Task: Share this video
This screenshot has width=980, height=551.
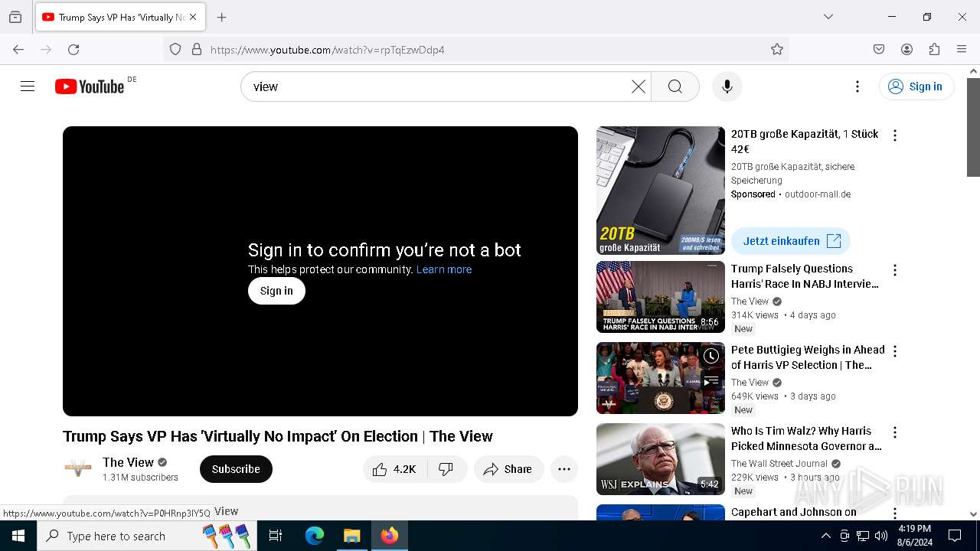Action: point(508,469)
